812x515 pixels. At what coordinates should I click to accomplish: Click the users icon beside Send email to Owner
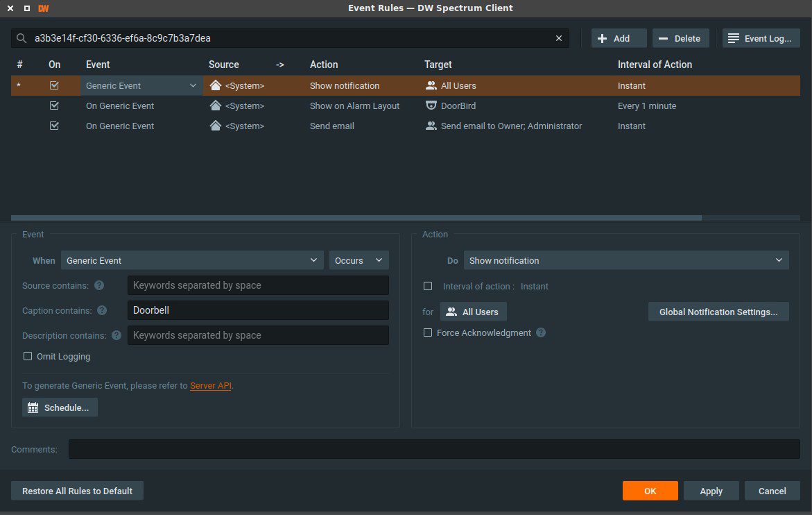(x=431, y=126)
